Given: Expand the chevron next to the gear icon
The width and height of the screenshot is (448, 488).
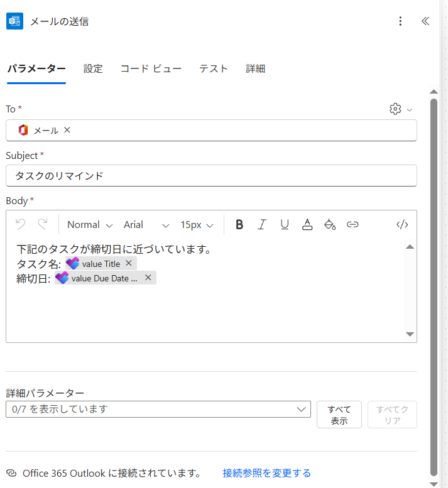Looking at the screenshot, I should tap(410, 110).
